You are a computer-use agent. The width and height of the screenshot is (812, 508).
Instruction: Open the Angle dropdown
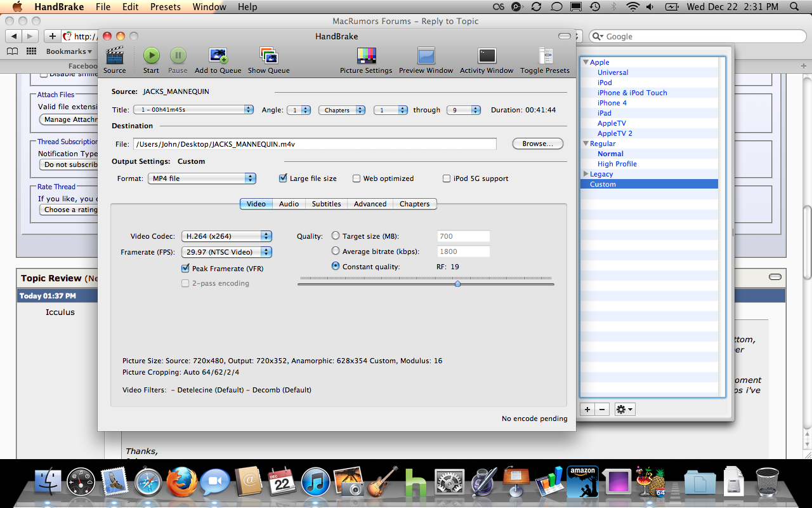(x=298, y=110)
